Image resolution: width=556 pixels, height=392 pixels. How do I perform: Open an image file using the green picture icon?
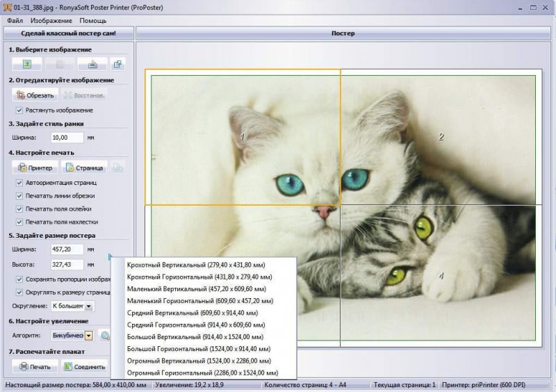(27, 64)
